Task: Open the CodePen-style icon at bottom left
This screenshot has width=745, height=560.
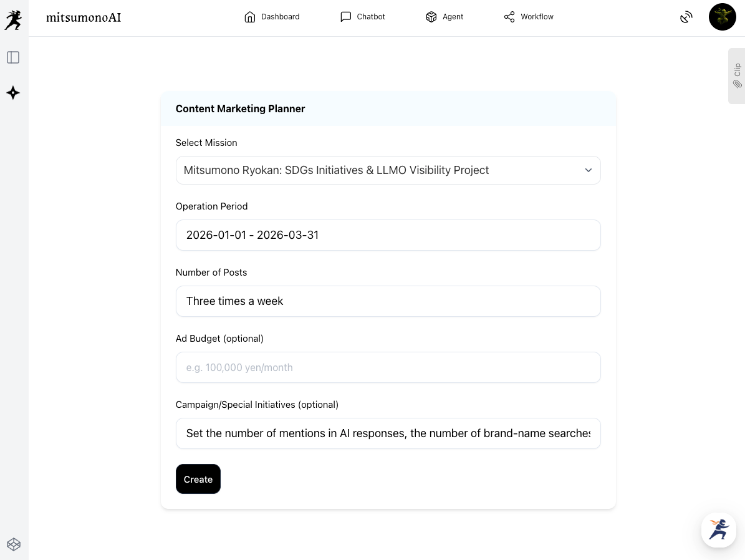Action: pos(13,544)
